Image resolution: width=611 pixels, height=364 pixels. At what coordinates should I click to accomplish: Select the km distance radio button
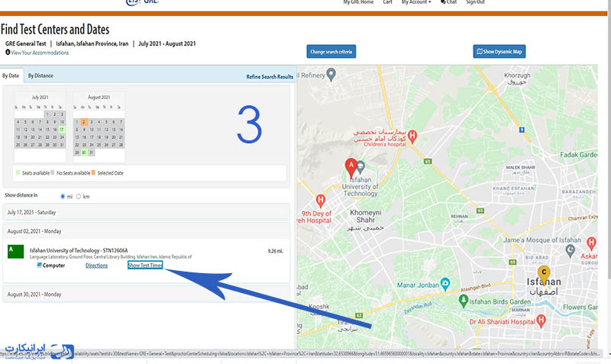coord(79,197)
